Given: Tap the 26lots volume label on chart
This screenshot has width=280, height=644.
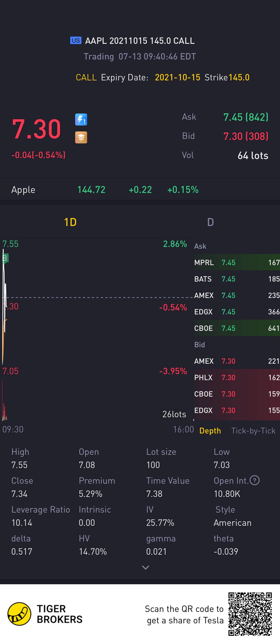Looking at the screenshot, I should point(174,414).
